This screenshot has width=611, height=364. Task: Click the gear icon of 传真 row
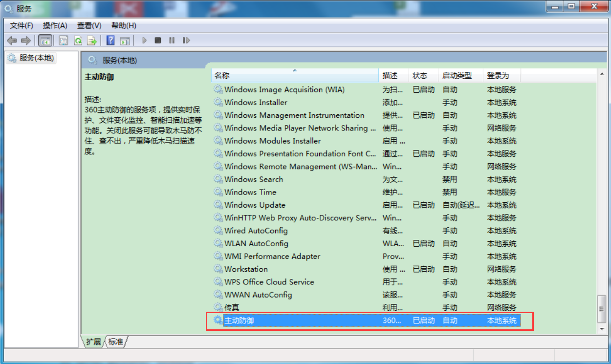click(x=218, y=307)
